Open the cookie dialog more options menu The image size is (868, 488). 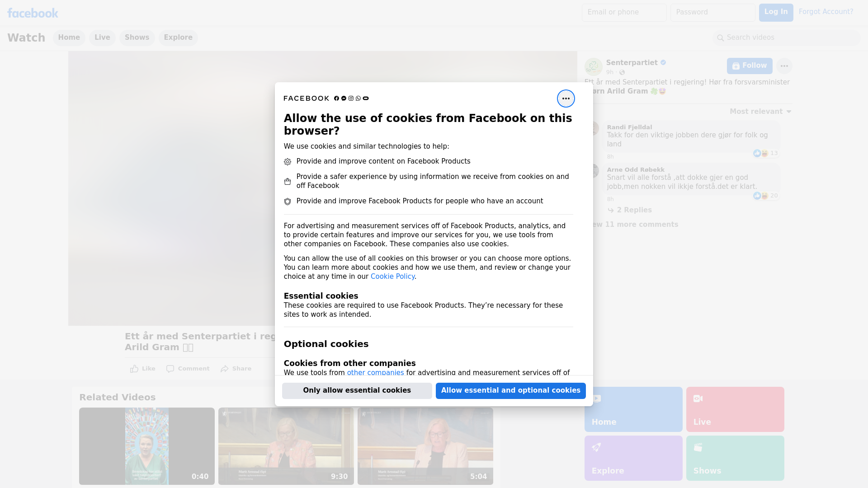pos(566,99)
